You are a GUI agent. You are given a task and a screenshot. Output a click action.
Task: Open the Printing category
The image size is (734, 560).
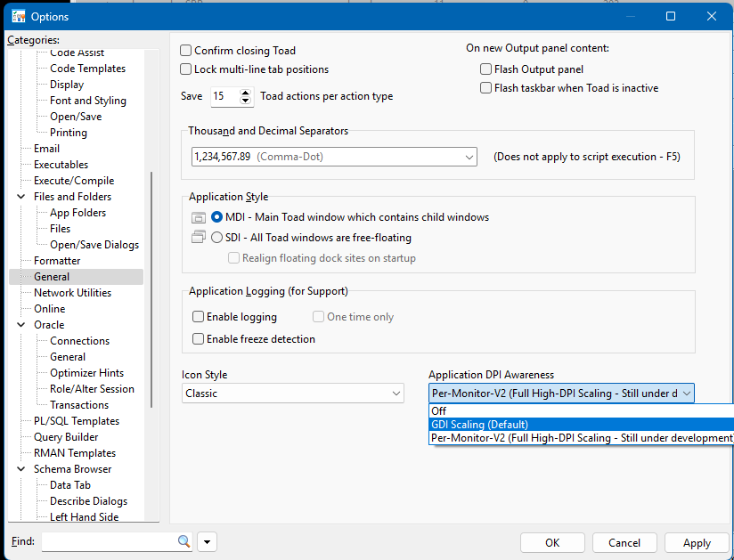point(69,133)
